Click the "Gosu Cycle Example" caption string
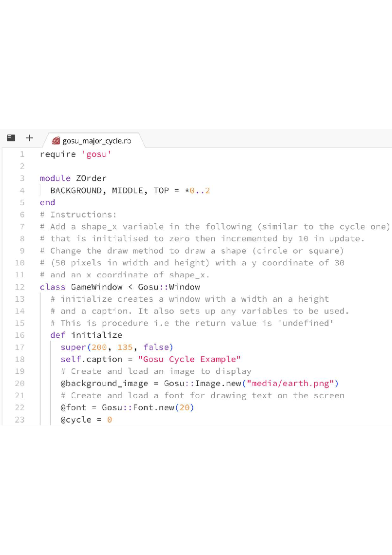Viewport: 392px width, 555px height. point(189,360)
